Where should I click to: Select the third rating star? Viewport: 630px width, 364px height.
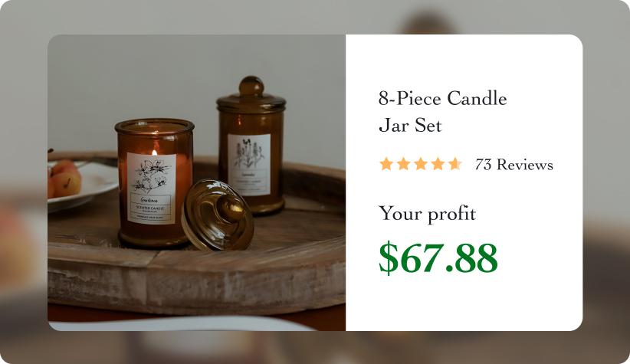point(420,164)
